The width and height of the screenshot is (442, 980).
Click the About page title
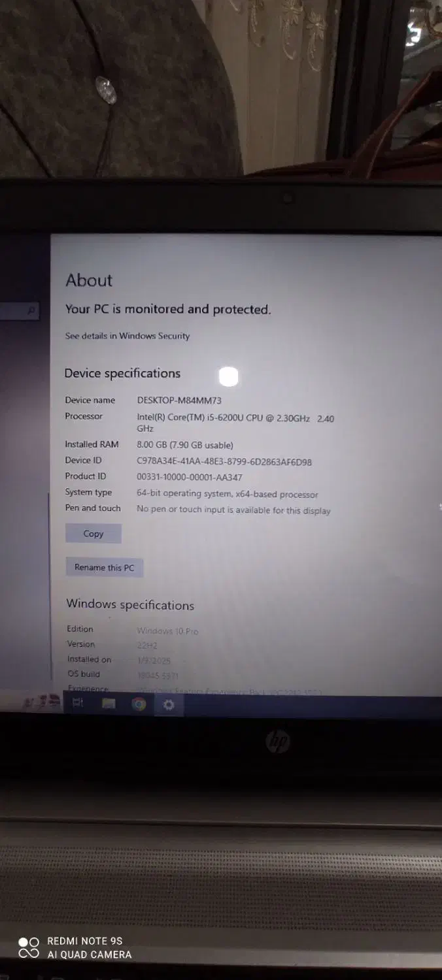click(x=90, y=280)
